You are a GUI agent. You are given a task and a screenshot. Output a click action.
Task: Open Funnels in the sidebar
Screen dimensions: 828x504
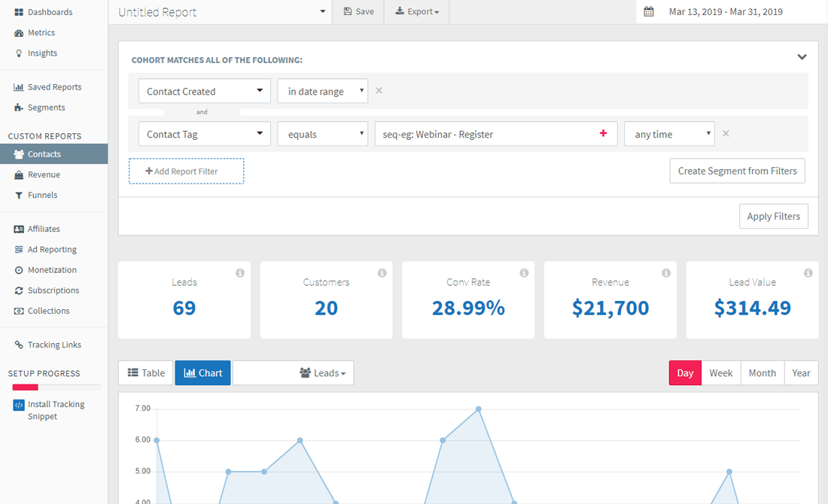pyautogui.click(x=42, y=195)
